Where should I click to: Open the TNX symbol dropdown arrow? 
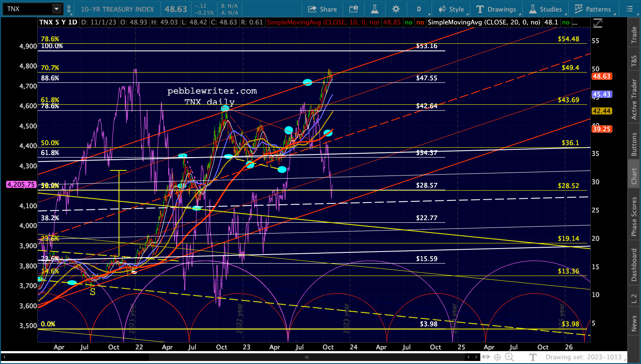[56, 9]
